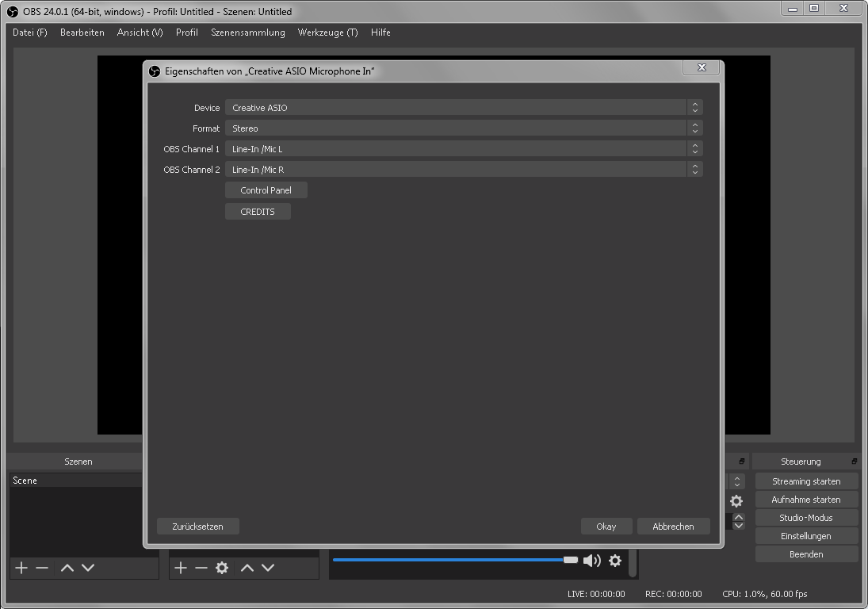Open the Profil menu
This screenshot has height=609, width=868.
(x=186, y=33)
